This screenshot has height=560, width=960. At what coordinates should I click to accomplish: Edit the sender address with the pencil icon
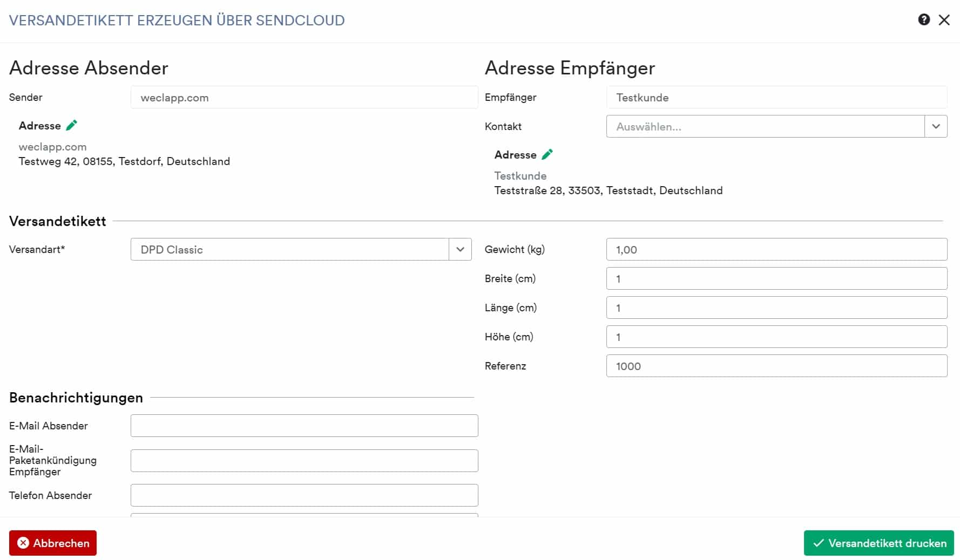(x=71, y=125)
